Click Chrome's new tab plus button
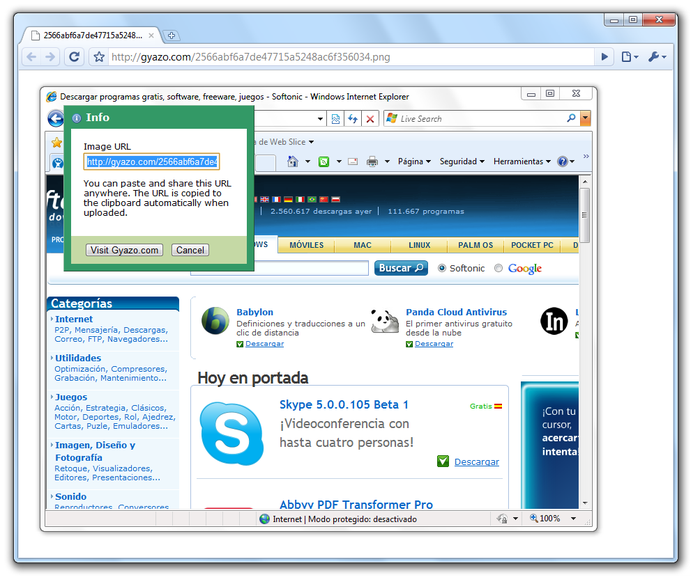The width and height of the screenshot is (700, 584). (171, 35)
